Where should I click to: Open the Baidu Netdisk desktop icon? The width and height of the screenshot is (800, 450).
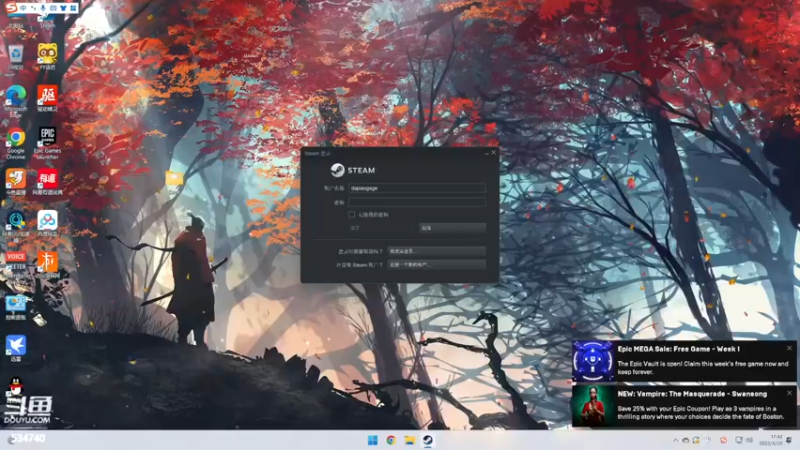(x=47, y=223)
